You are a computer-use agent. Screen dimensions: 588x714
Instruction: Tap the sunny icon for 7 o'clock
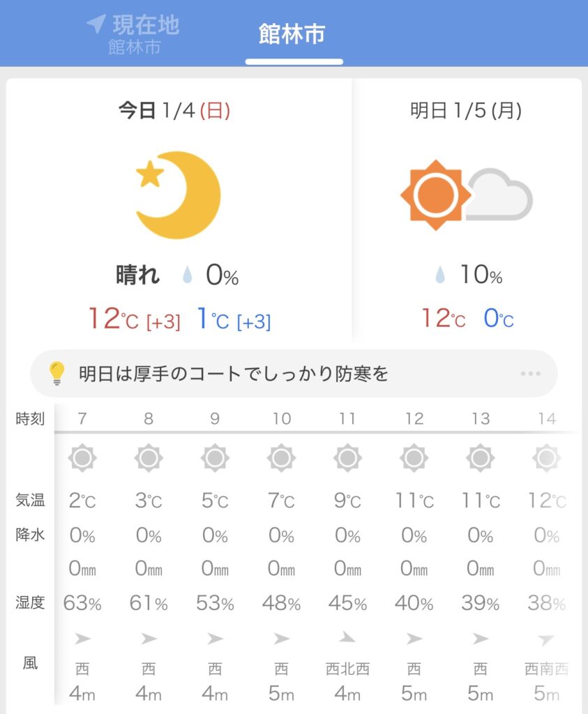tap(82, 458)
